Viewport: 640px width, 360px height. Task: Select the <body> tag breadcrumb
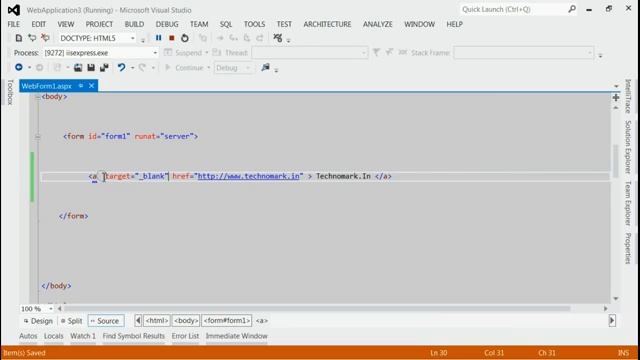186,321
